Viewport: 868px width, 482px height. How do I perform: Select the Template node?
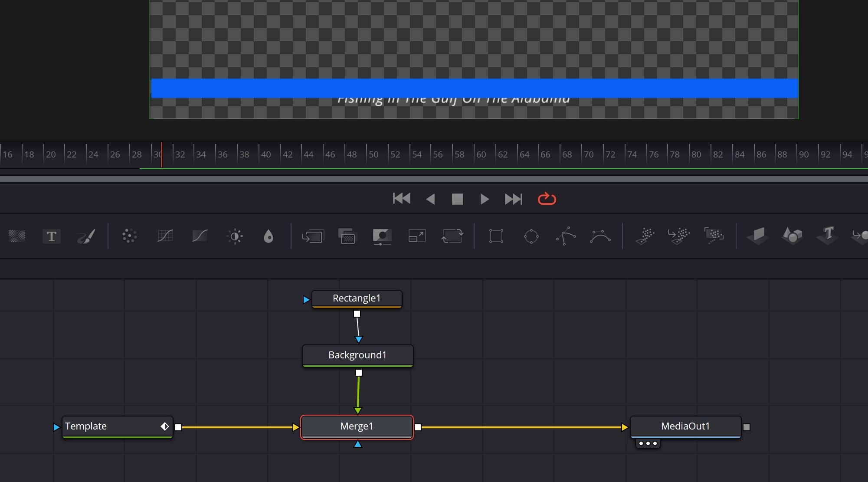click(117, 427)
